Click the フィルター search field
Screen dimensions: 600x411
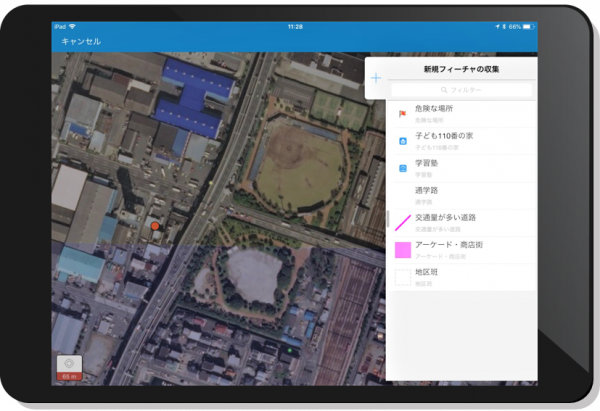(x=461, y=91)
